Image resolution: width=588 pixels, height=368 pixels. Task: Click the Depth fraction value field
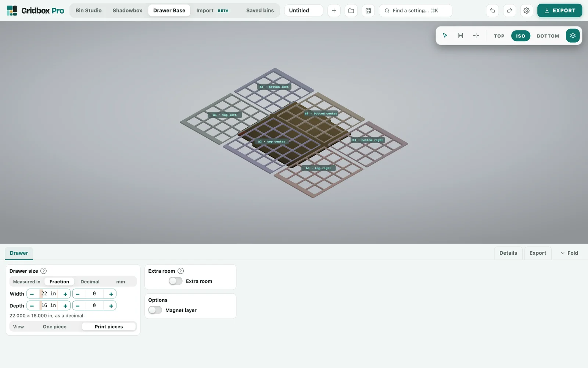tap(94, 306)
